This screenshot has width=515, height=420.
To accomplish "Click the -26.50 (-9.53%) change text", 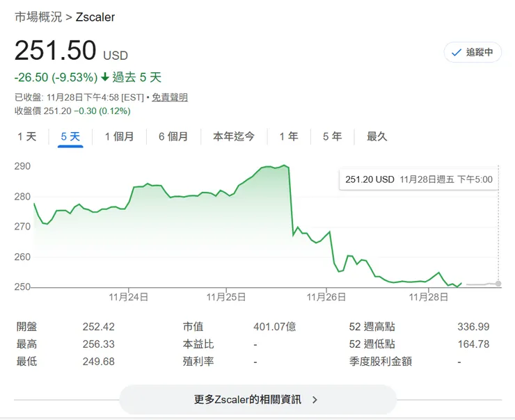I will pyautogui.click(x=56, y=77).
